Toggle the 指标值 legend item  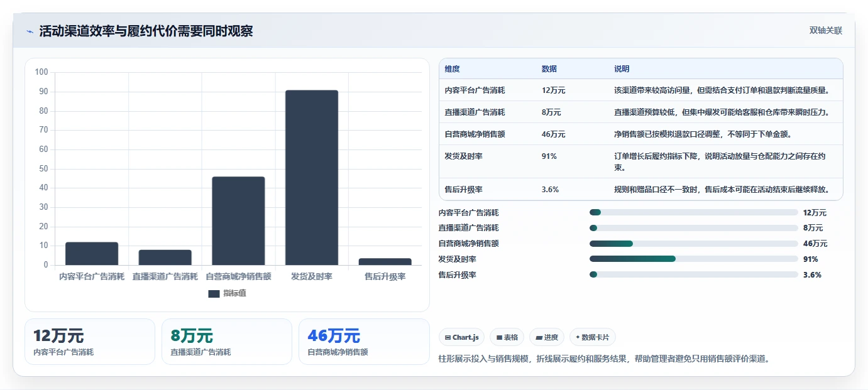click(227, 293)
